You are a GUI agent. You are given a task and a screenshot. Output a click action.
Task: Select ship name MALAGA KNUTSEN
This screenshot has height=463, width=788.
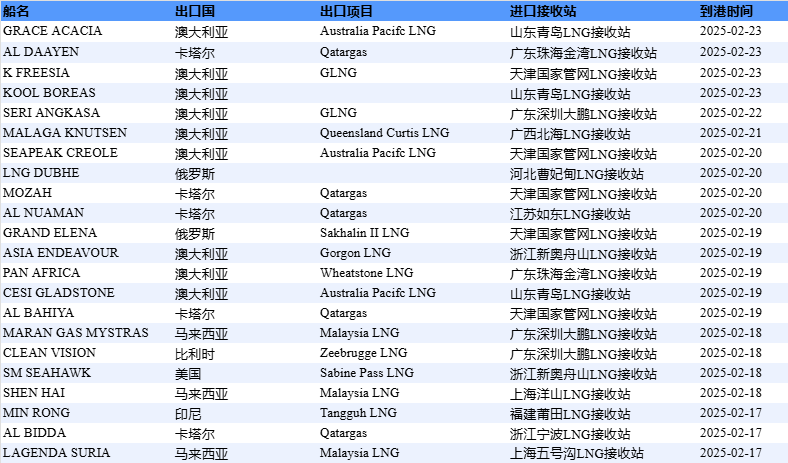(65, 133)
